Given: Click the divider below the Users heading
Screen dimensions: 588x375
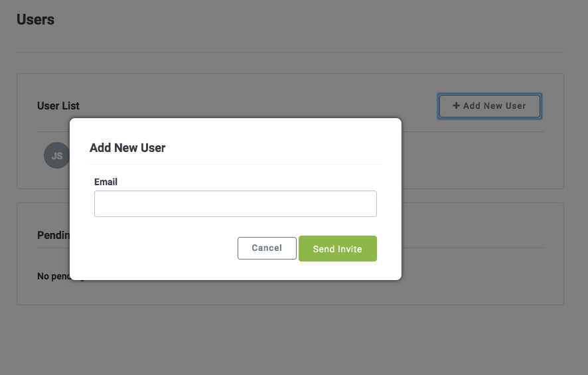Looking at the screenshot, I should [290, 52].
